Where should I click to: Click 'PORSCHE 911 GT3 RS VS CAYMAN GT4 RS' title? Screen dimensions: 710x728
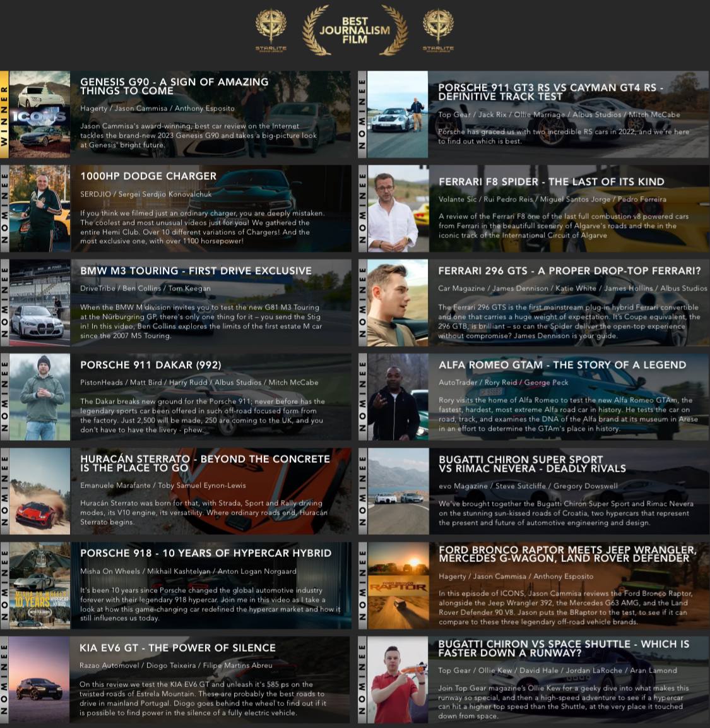point(550,92)
